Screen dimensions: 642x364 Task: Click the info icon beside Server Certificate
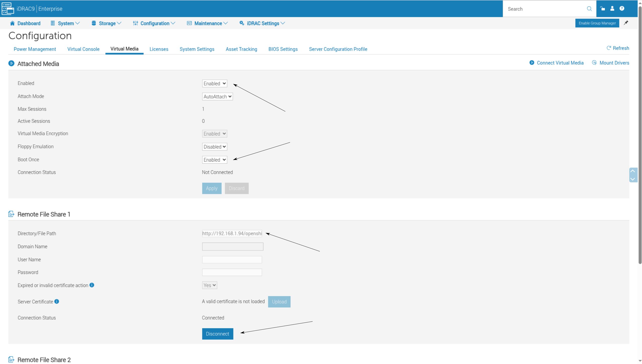[56, 302]
